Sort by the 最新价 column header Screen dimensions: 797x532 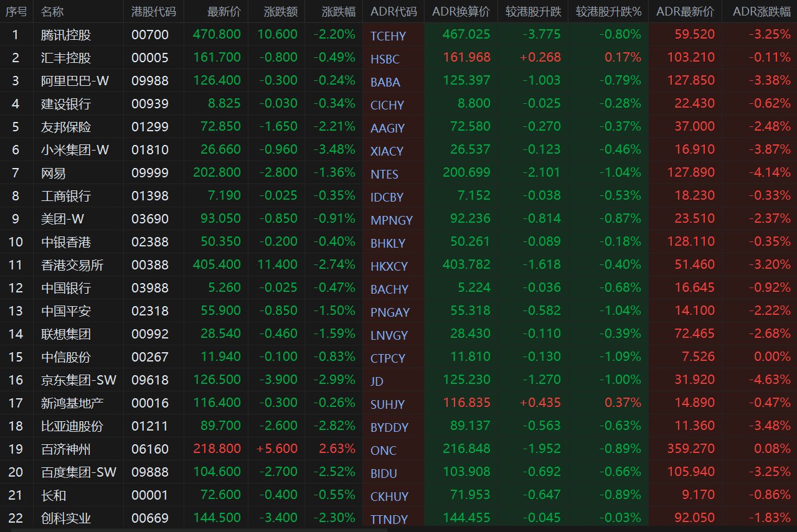coord(224,11)
